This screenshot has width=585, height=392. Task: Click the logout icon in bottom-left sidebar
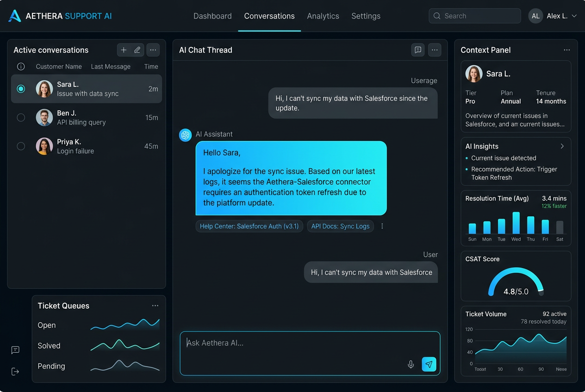click(x=15, y=372)
